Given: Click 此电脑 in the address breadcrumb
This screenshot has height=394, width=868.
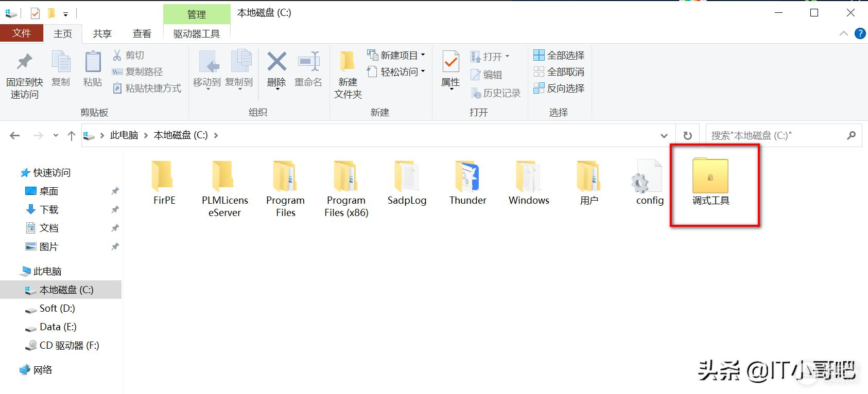Looking at the screenshot, I should click(124, 135).
